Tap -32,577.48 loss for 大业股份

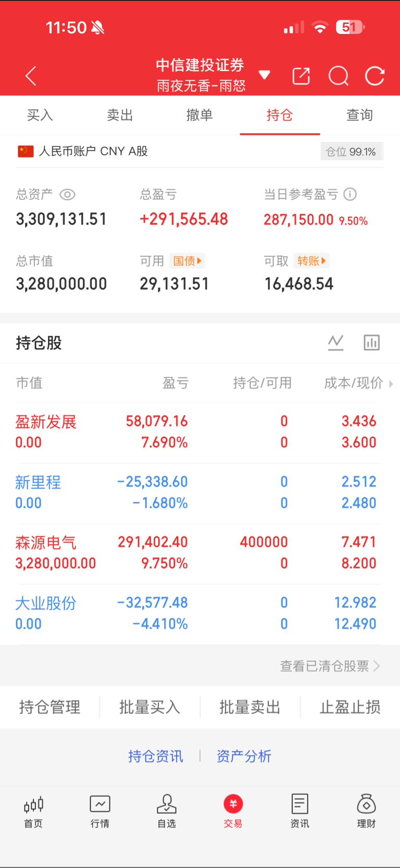pos(152,603)
